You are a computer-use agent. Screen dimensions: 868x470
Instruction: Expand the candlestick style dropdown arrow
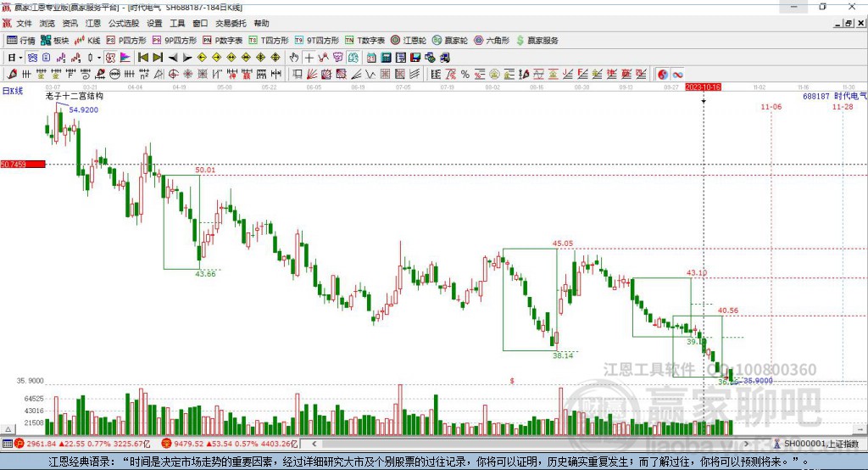[99, 58]
